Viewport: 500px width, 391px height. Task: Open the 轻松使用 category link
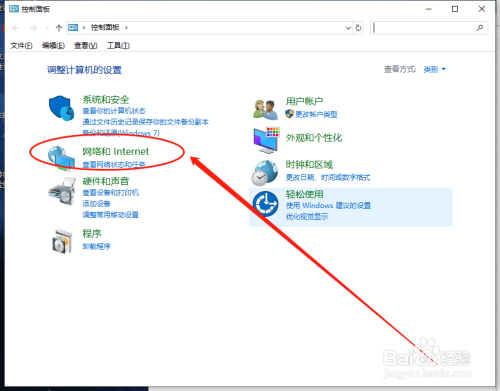click(305, 194)
